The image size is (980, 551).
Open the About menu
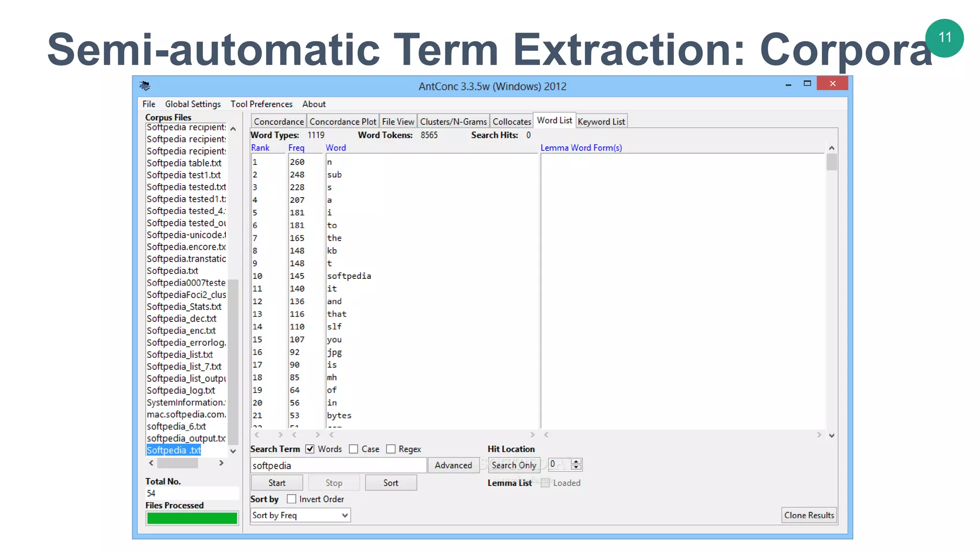coord(314,104)
